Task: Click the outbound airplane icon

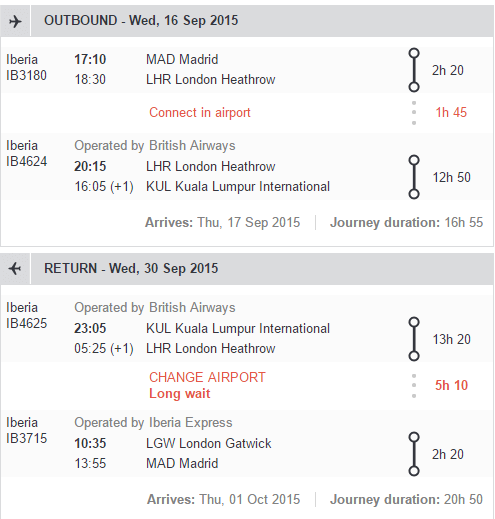Action: [15, 22]
